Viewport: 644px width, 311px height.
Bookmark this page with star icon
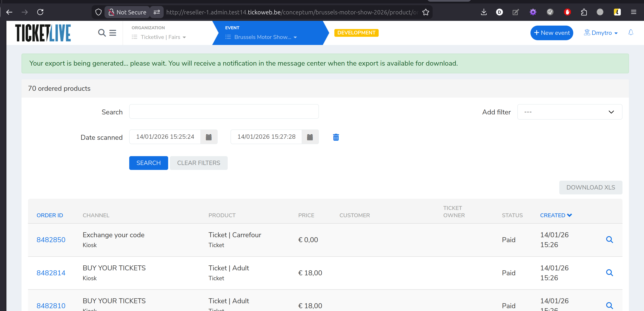click(x=426, y=12)
